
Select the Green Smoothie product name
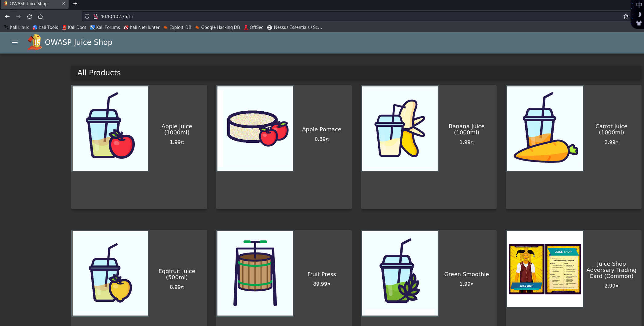[466, 274]
